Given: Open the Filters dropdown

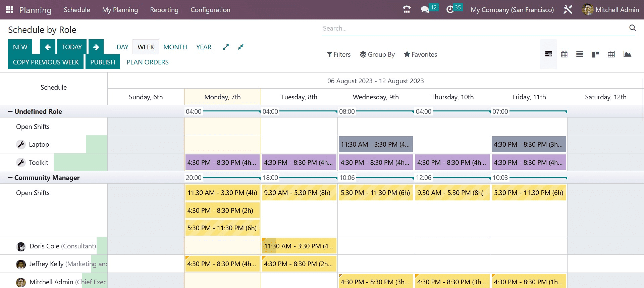Looking at the screenshot, I should [x=339, y=54].
